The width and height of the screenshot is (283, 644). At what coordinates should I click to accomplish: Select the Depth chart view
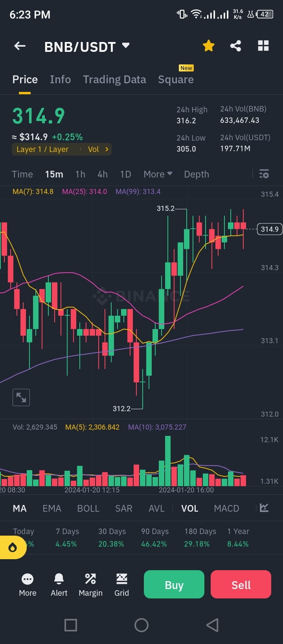(197, 174)
